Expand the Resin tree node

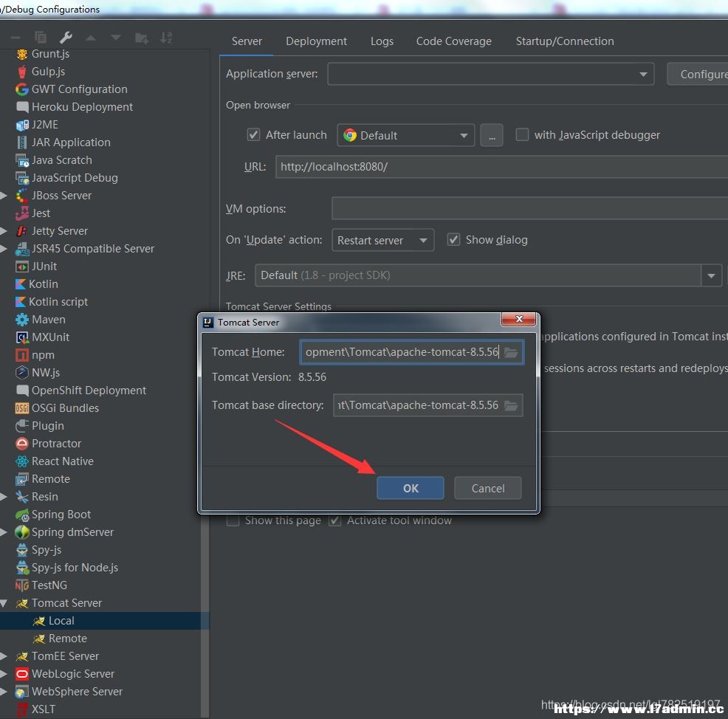click(4, 497)
